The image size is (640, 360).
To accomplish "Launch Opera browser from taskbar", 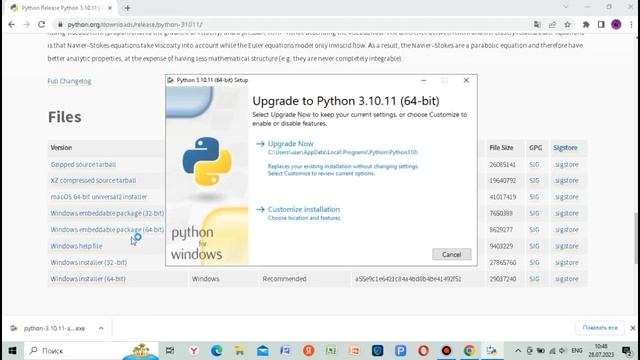I will tap(423, 351).
